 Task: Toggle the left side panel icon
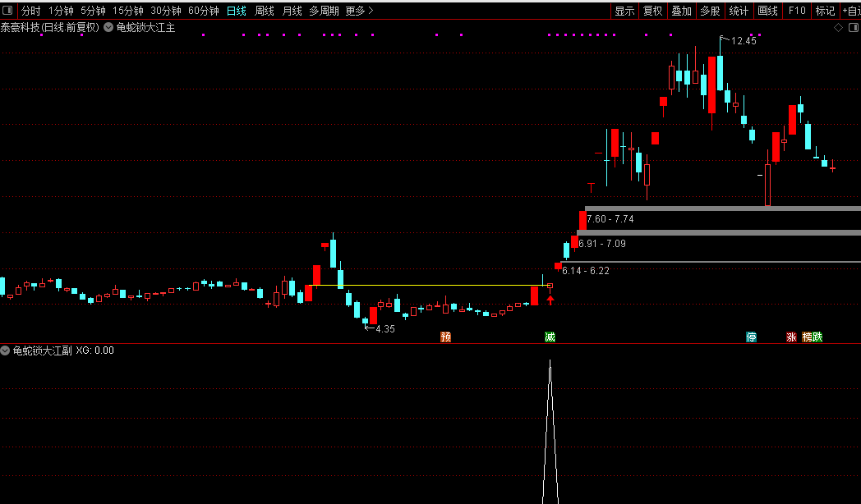coord(7,11)
